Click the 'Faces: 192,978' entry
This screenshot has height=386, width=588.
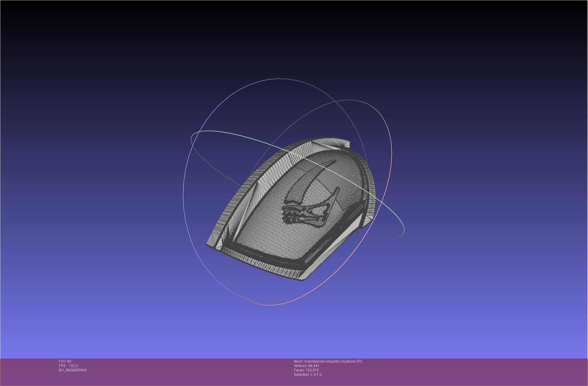pos(306,370)
